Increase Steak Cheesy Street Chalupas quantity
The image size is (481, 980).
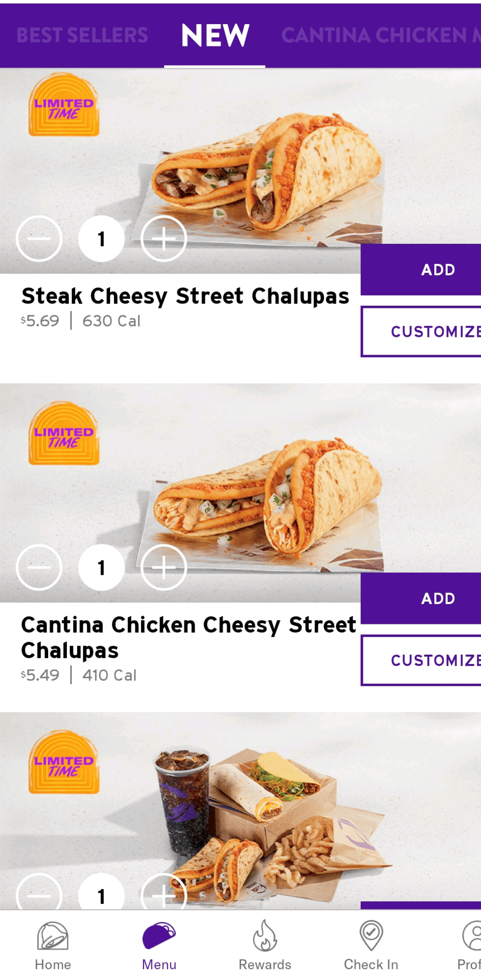(x=163, y=239)
